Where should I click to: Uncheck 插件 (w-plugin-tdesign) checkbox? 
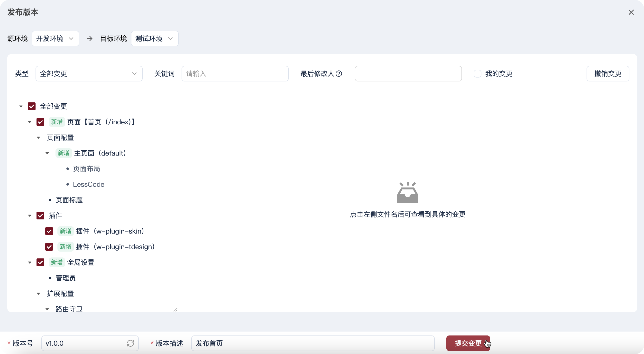click(x=49, y=247)
